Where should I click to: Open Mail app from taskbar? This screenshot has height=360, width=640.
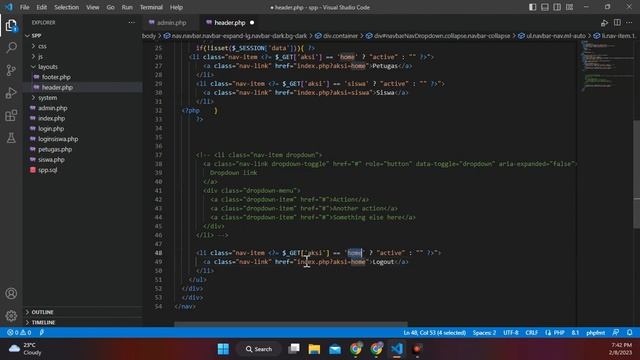(x=335, y=349)
